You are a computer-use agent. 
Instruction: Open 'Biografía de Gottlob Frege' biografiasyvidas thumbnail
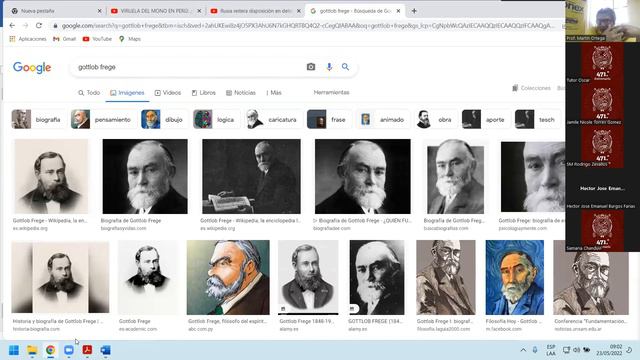[x=145, y=176]
